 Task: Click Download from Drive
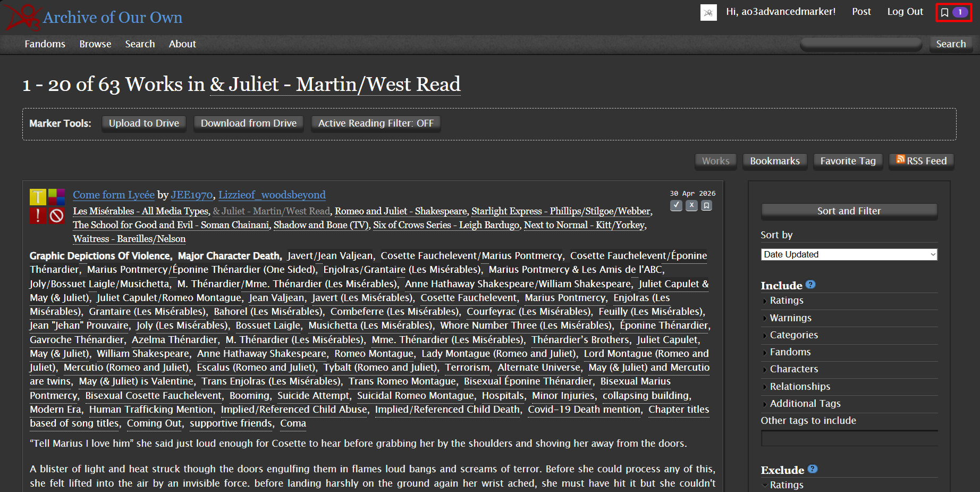pyautogui.click(x=249, y=123)
